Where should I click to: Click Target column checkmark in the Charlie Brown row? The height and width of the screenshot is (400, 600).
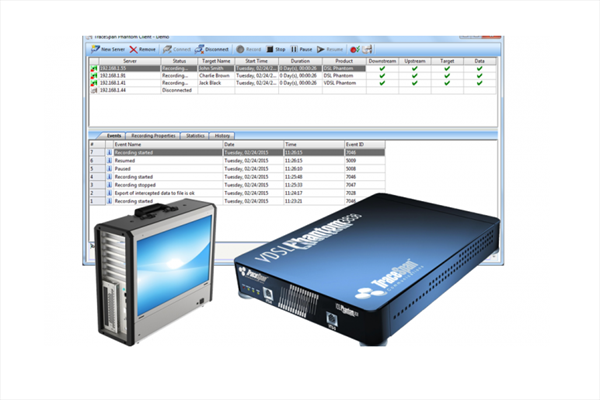tap(447, 76)
